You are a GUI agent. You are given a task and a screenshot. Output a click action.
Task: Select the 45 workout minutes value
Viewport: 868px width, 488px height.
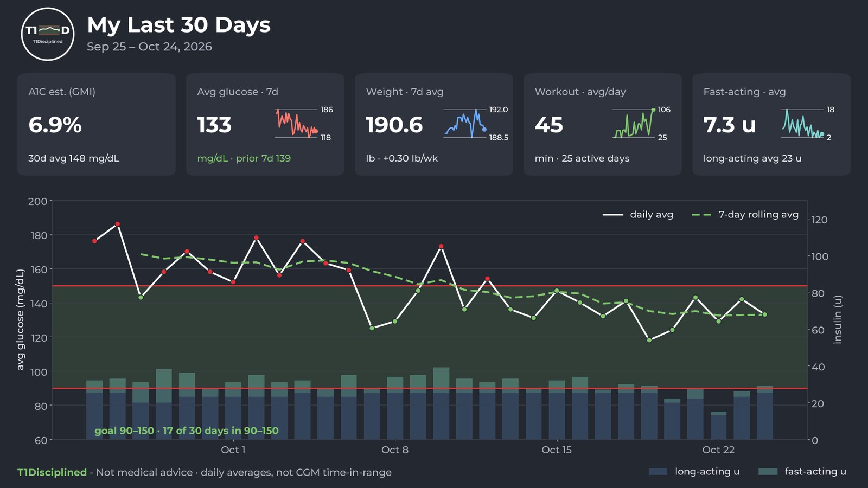[549, 125]
